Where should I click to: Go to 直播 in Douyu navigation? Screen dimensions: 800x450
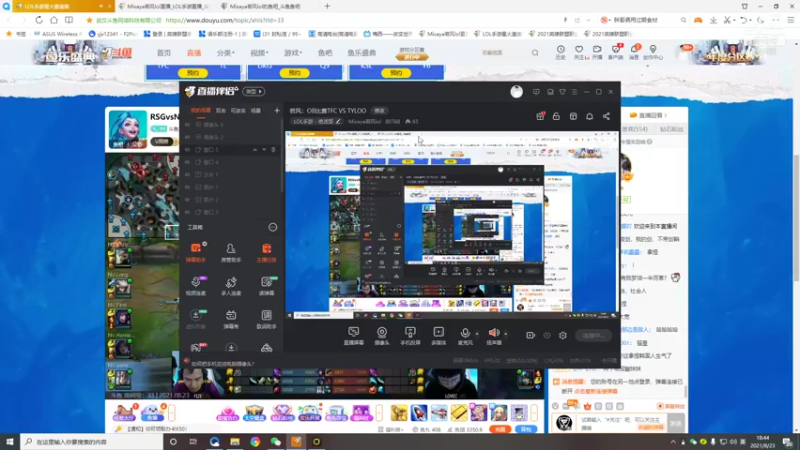[x=194, y=53]
